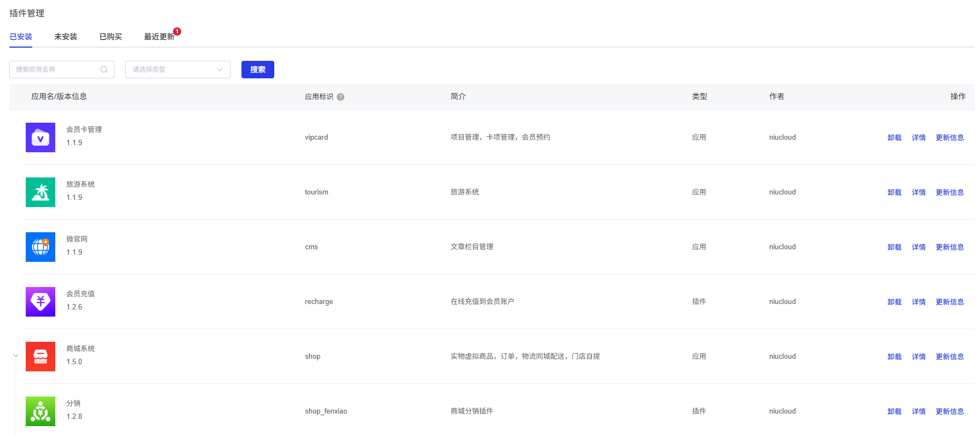The image size is (980, 436).
Task: Open the 最近更新 tab with badge
Action: (159, 37)
